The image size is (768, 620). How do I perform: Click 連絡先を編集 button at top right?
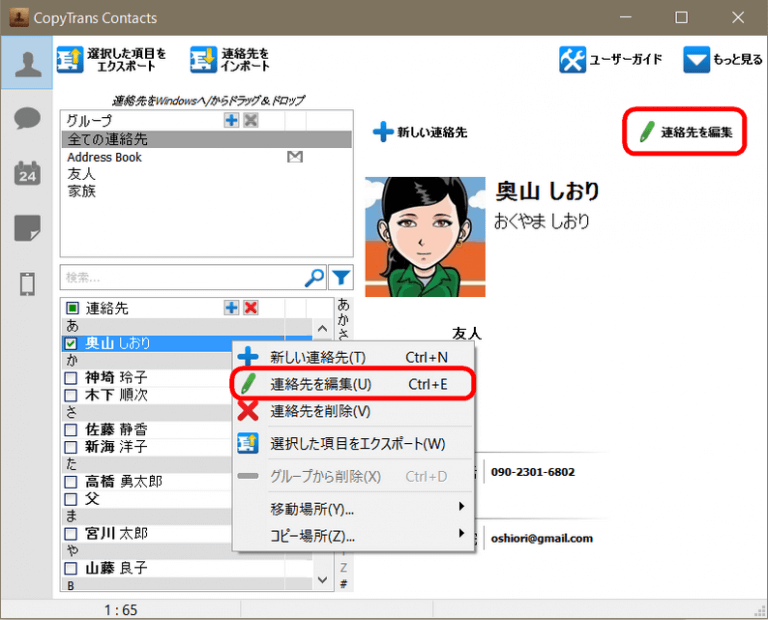pos(685,132)
